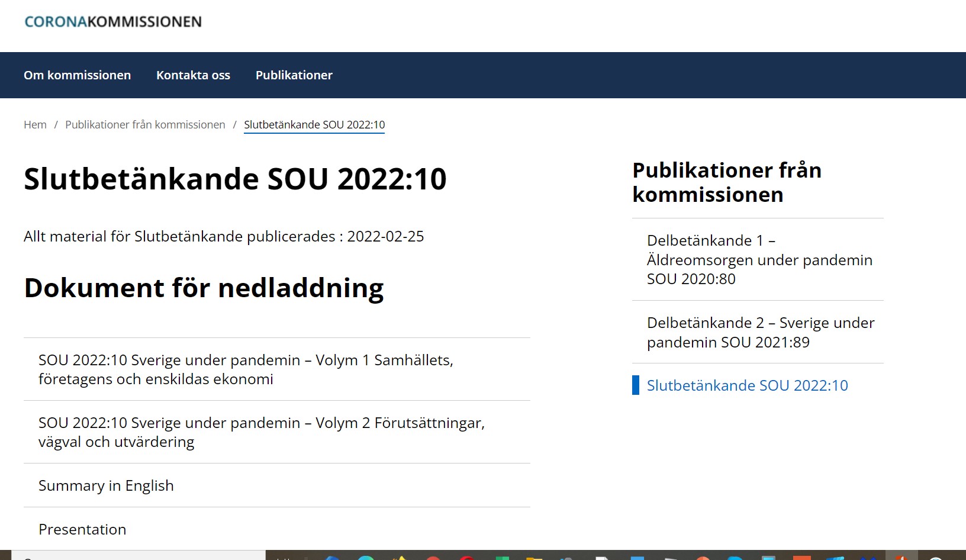Download Volym 1 Samhällets, företagens ekonomi document

coord(246,369)
